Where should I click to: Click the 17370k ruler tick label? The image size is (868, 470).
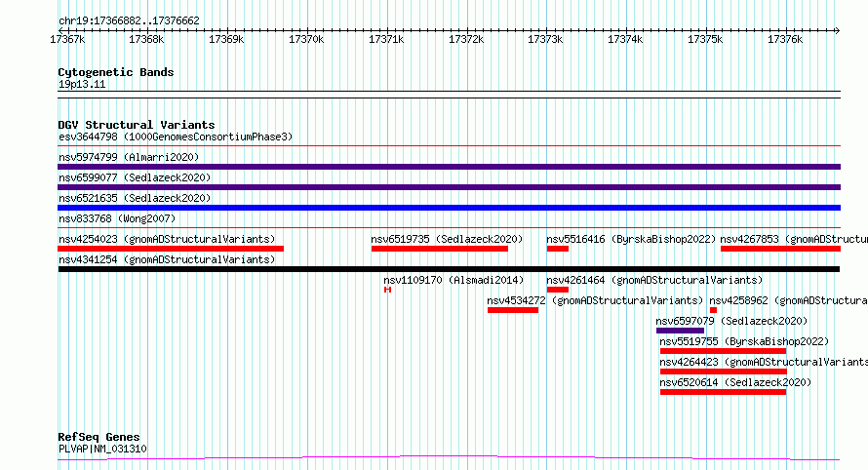tap(306, 39)
